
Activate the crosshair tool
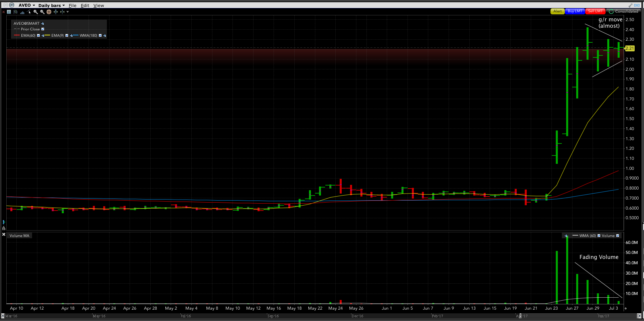[x=49, y=12]
